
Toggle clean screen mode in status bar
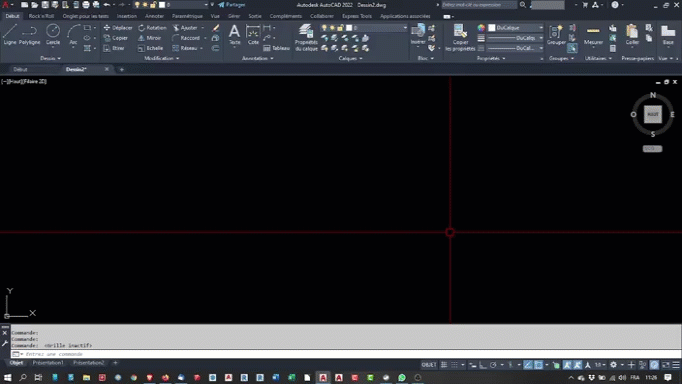click(666, 365)
